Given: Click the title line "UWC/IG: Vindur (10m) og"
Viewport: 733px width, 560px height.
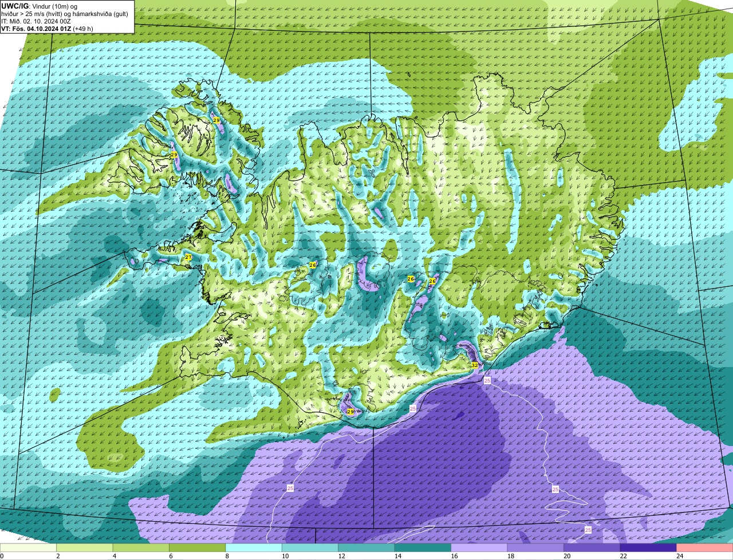Looking at the screenshot, I should coord(39,6).
